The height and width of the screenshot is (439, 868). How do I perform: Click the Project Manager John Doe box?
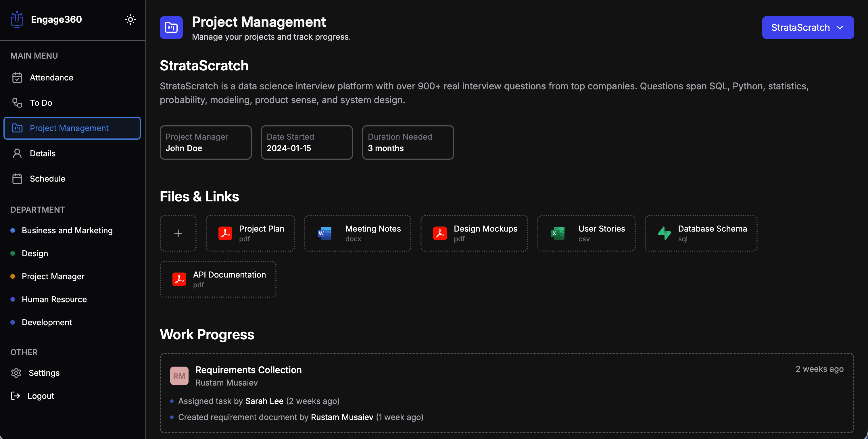(x=206, y=143)
